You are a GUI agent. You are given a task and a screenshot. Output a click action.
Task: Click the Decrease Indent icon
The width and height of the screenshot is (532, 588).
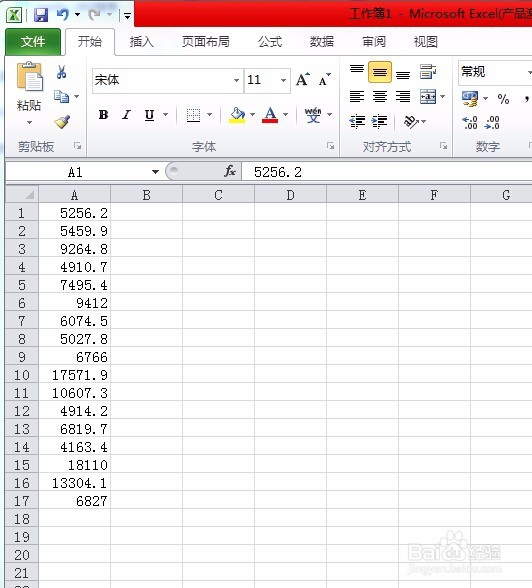click(357, 122)
